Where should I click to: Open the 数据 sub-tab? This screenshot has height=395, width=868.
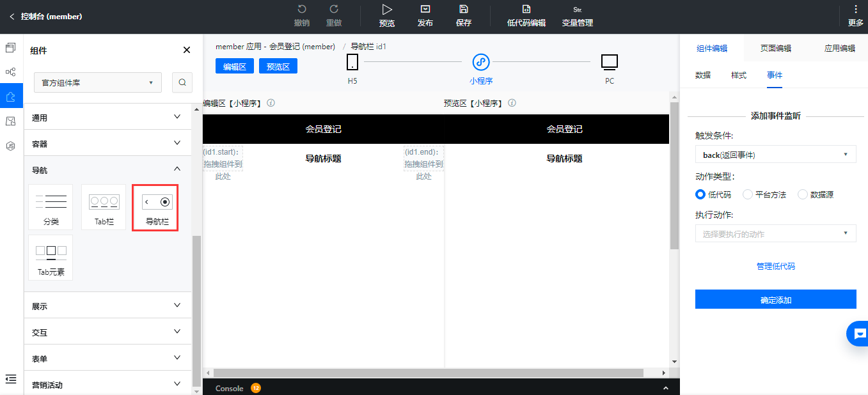(x=703, y=75)
